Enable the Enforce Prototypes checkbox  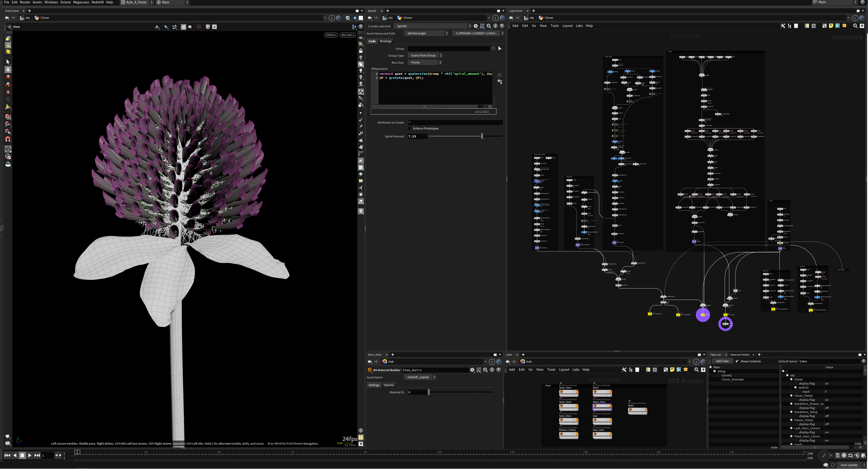410,128
